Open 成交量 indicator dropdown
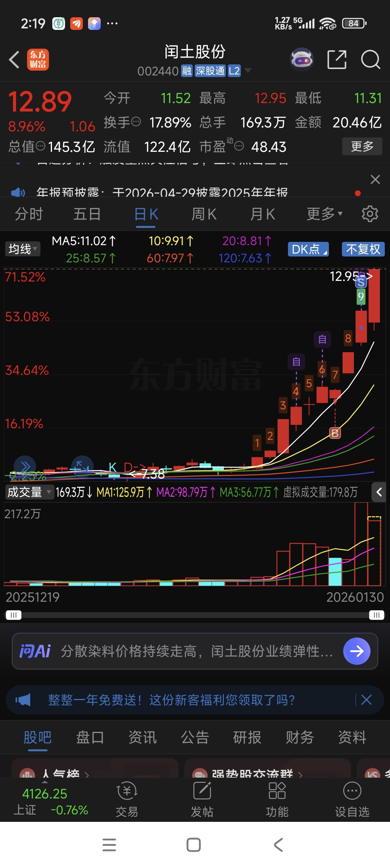This screenshot has width=390, height=868. point(29,492)
